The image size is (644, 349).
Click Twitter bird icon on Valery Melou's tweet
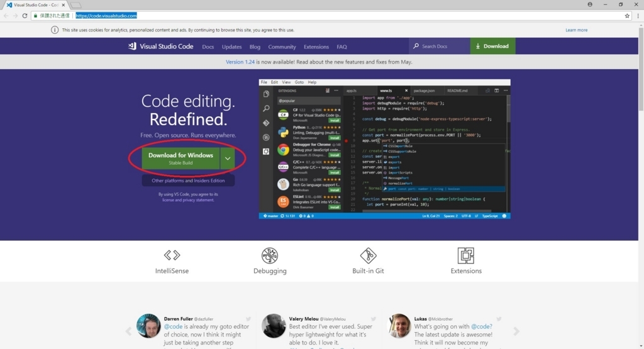[374, 319]
